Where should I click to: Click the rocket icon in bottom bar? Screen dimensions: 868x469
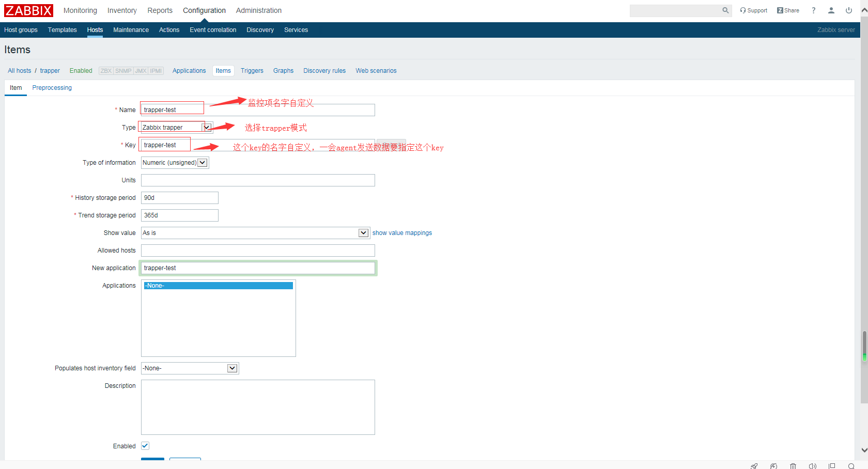pyautogui.click(x=754, y=466)
